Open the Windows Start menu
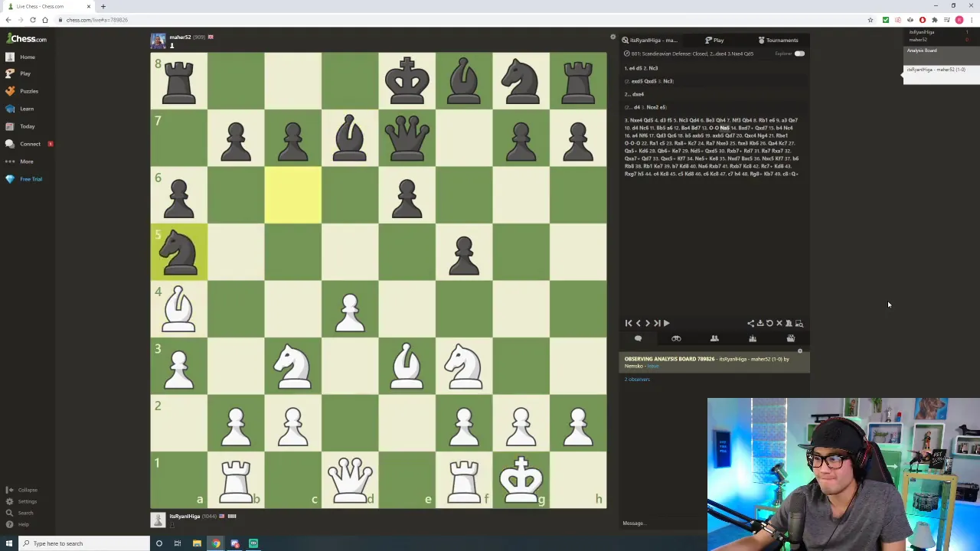This screenshot has width=980, height=551. click(x=8, y=543)
